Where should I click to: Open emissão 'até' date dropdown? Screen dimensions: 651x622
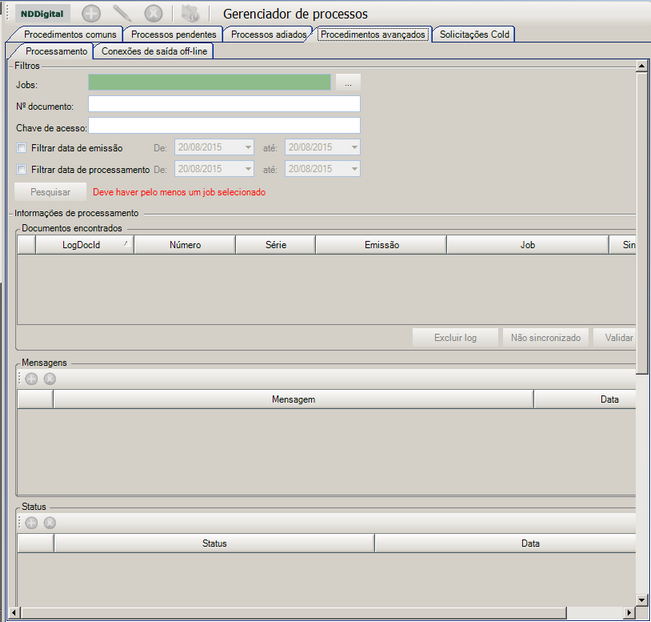[353, 148]
